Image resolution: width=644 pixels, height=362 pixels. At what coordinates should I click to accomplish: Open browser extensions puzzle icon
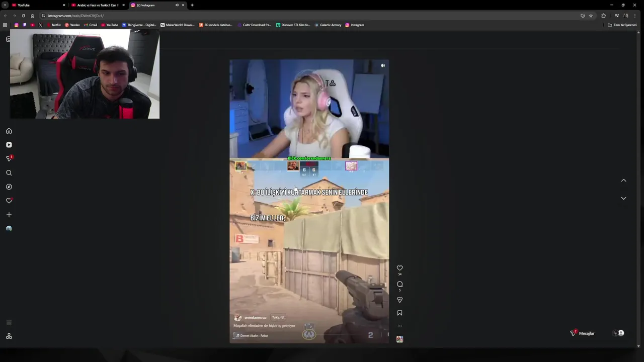point(603,16)
